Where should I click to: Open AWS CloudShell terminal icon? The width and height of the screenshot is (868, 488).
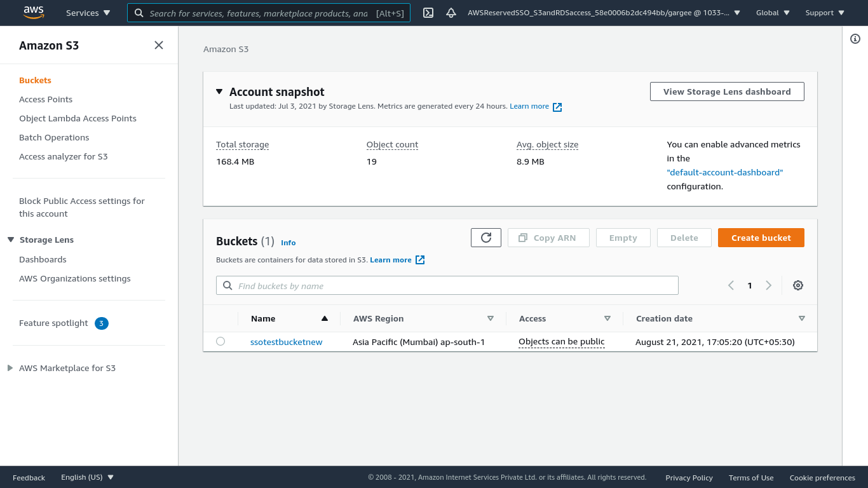tap(428, 13)
